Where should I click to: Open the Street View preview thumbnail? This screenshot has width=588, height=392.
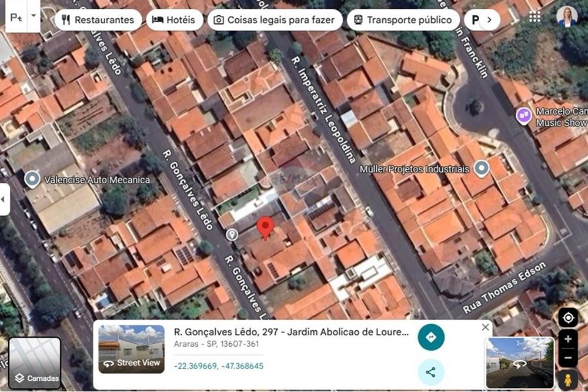pyautogui.click(x=520, y=359)
